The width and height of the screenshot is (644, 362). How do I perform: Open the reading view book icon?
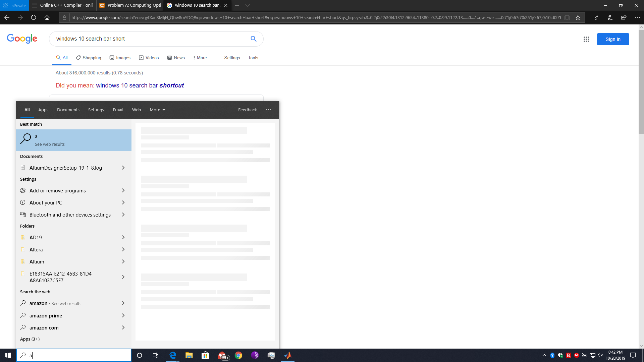click(567, 17)
